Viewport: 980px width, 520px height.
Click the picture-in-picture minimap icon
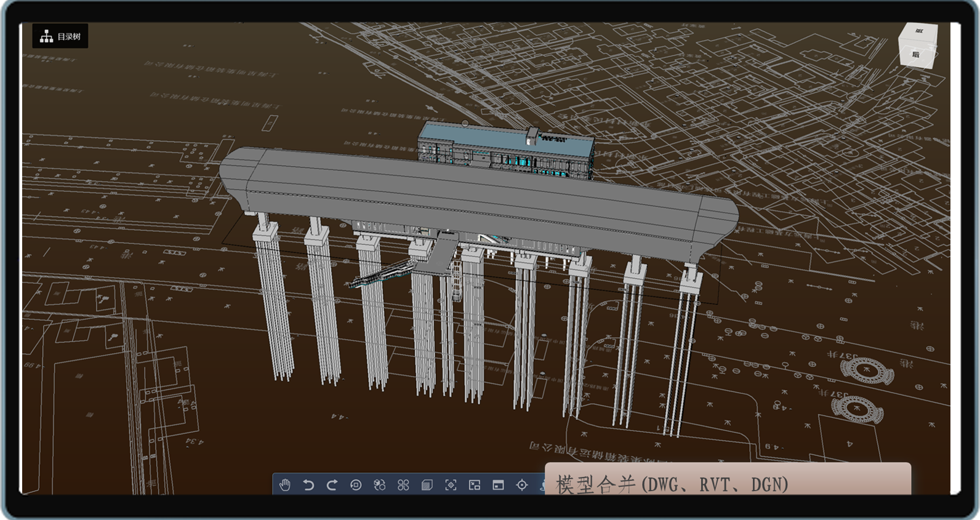point(475,485)
